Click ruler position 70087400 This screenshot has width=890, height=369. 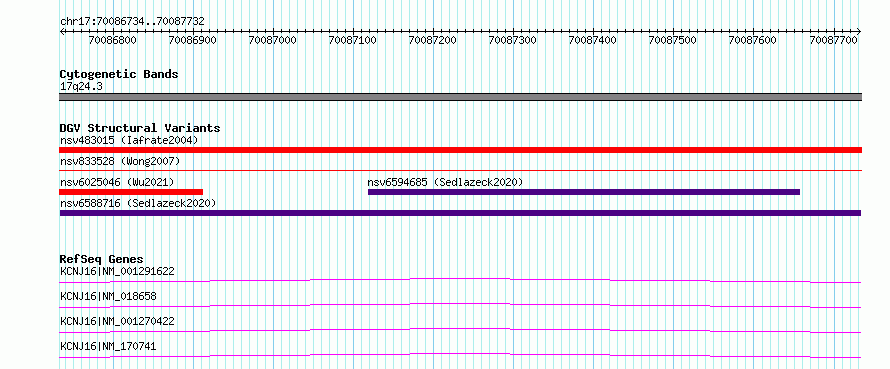coord(593,40)
